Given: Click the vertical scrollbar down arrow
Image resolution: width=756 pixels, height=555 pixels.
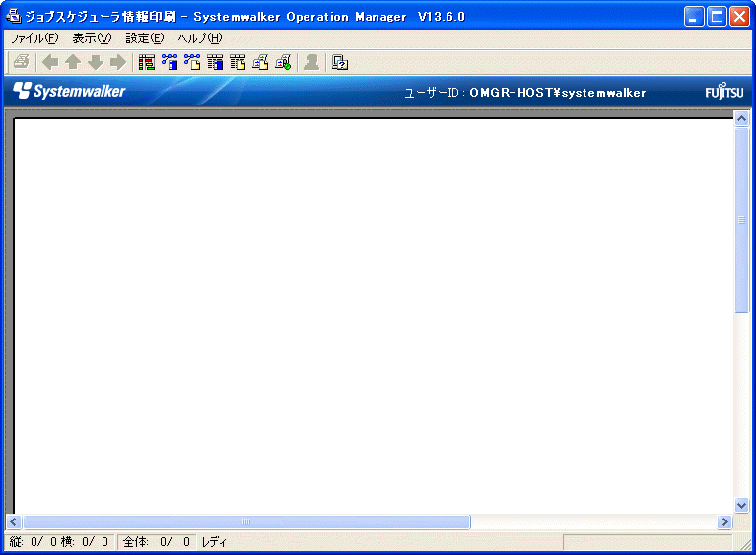Looking at the screenshot, I should click(741, 505).
